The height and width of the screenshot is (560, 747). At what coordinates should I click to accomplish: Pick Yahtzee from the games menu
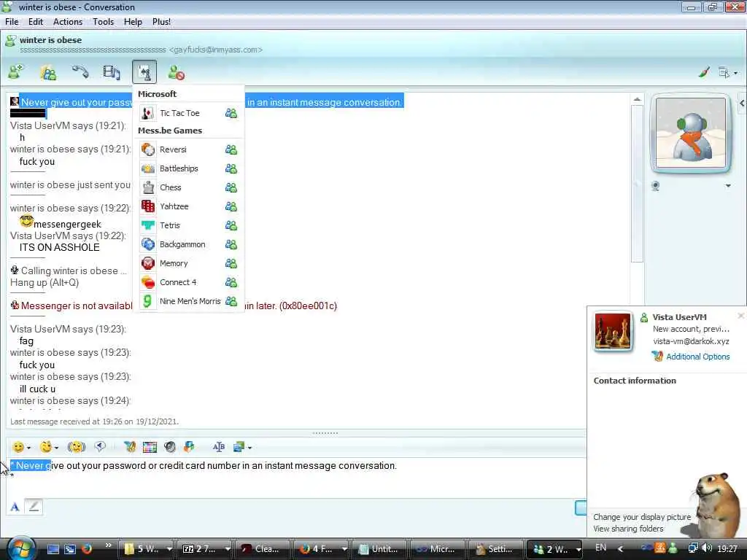point(174,206)
